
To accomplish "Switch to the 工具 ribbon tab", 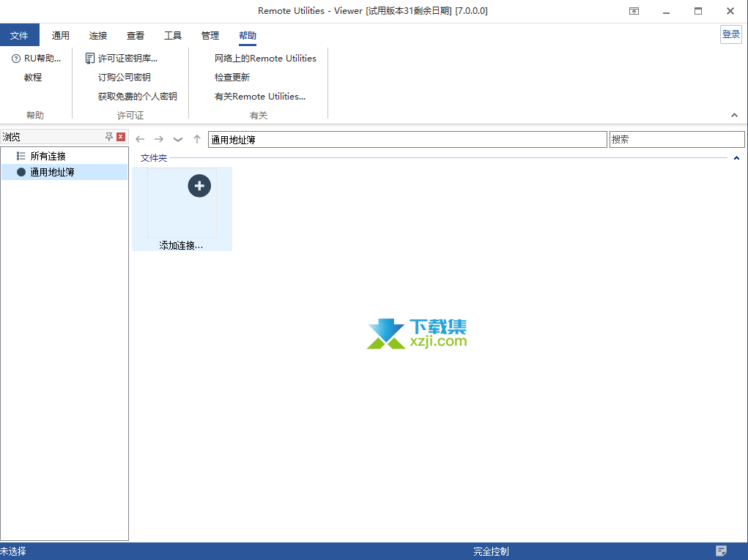I will click(x=173, y=35).
